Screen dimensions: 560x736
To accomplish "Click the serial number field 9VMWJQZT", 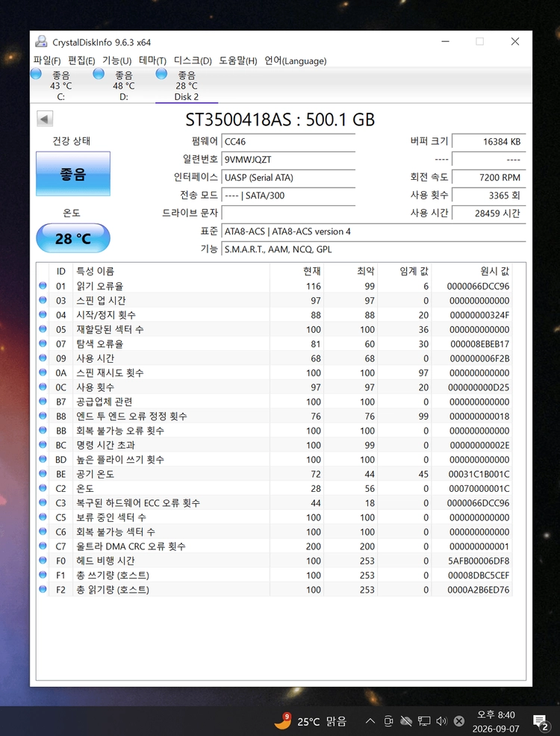I will click(287, 160).
